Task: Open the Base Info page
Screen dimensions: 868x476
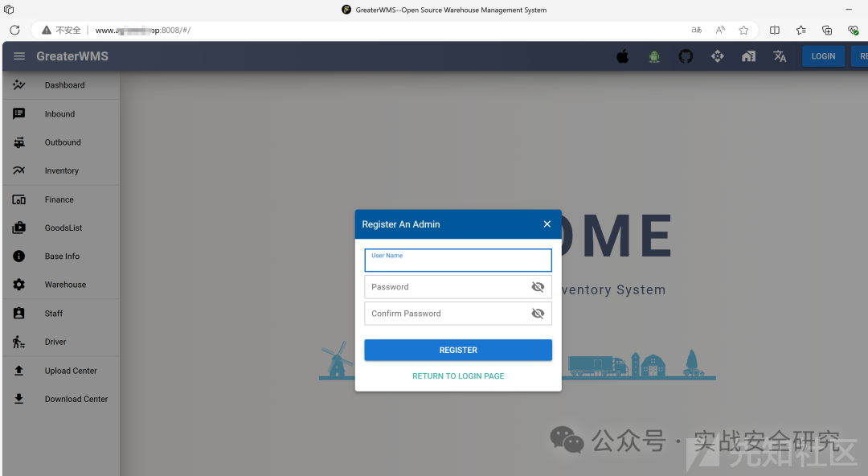Action: [61, 256]
